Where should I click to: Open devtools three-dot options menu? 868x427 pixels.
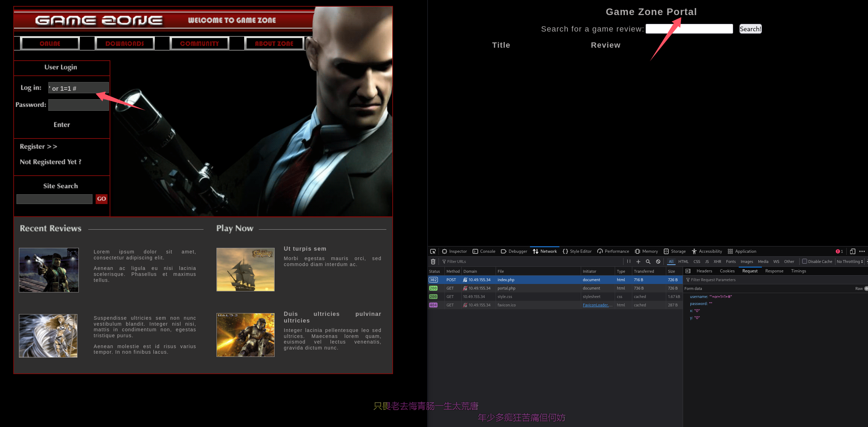[862, 251]
